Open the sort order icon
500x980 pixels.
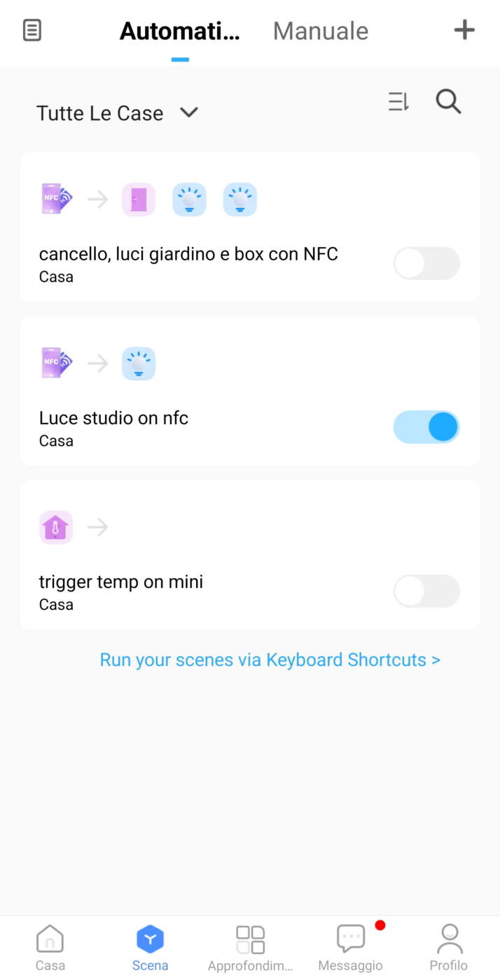(x=398, y=102)
